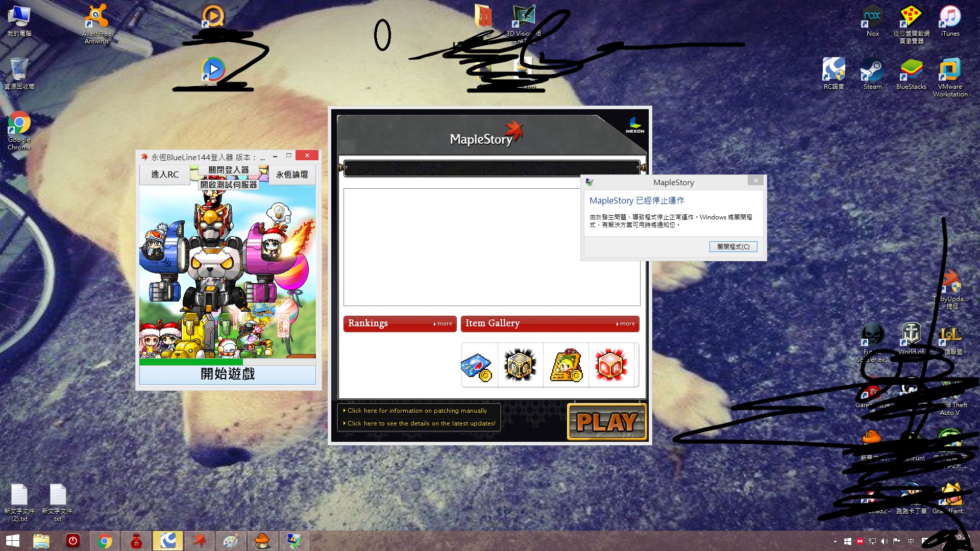
Task: Open the volume speaker tray icon
Action: pyautogui.click(x=885, y=541)
